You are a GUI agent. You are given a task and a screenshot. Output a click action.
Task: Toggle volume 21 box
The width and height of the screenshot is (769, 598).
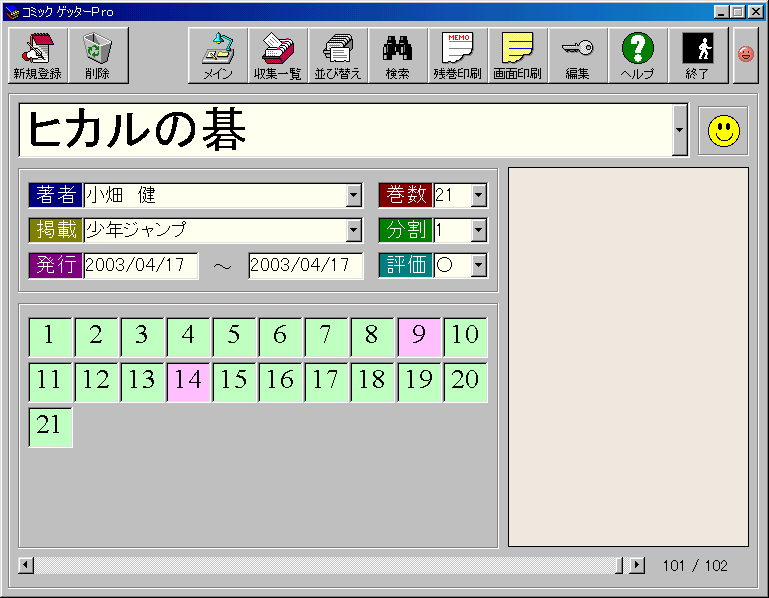(x=51, y=427)
